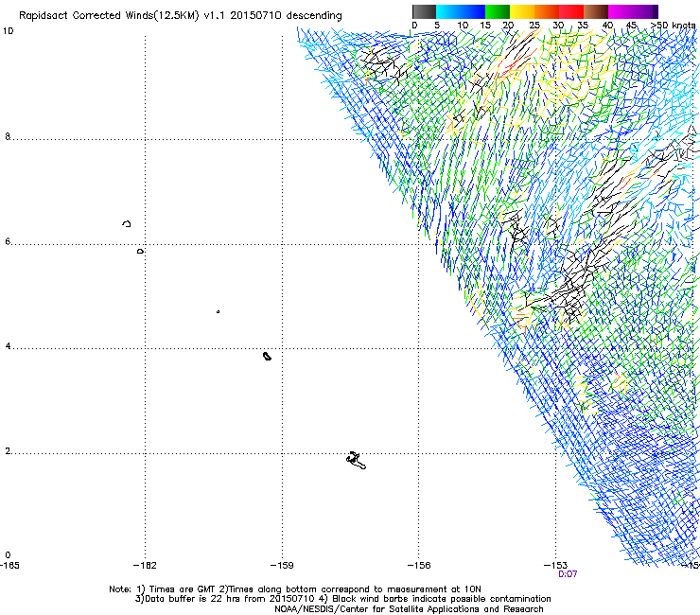Click the orange 25-30 knots color swatch
700x615 pixels.
point(547,11)
